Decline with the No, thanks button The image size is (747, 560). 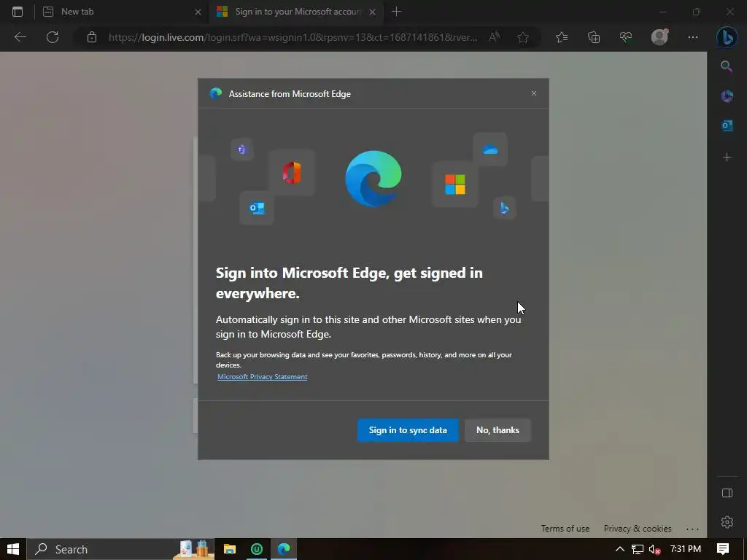(498, 430)
